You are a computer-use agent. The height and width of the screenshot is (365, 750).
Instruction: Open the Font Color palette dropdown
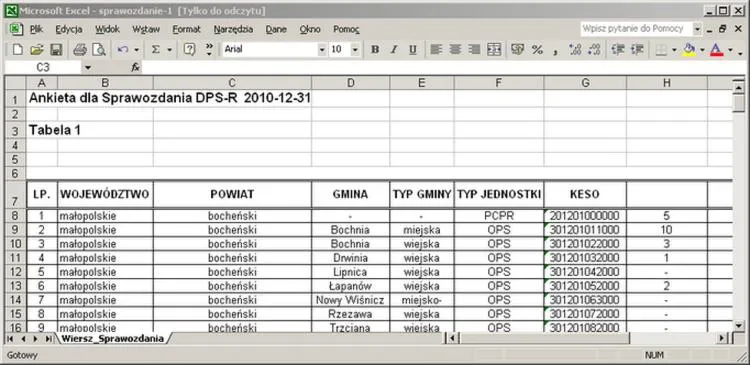tap(730, 49)
